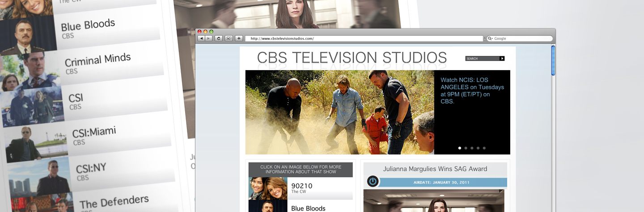This screenshot has height=212, width=644.
Task: Open 90210 thumbnail in browser list
Action: coord(268,188)
